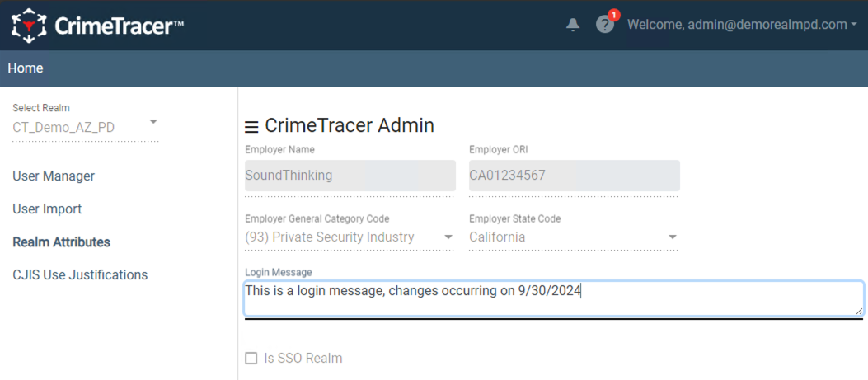Open the notifications bell
This screenshot has width=868, height=380.
(574, 25)
